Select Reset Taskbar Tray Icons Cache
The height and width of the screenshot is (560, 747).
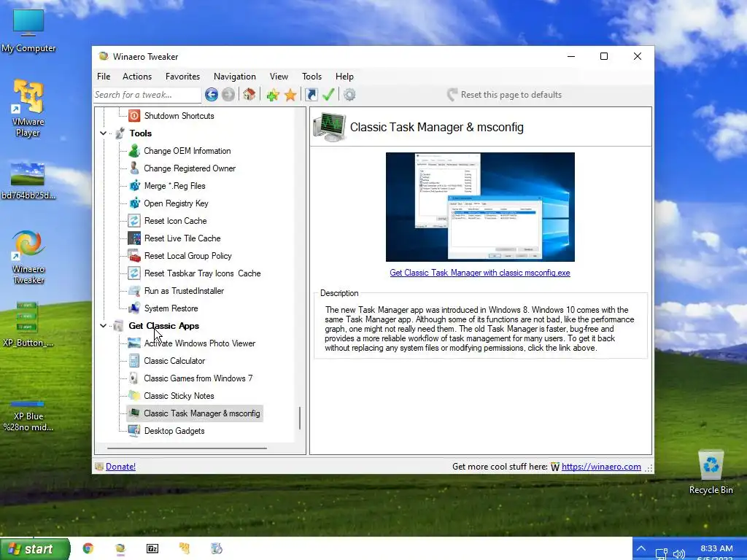click(x=203, y=273)
